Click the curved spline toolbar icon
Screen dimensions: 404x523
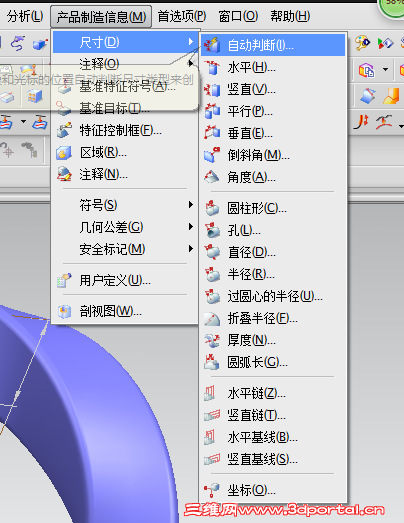coord(17,44)
